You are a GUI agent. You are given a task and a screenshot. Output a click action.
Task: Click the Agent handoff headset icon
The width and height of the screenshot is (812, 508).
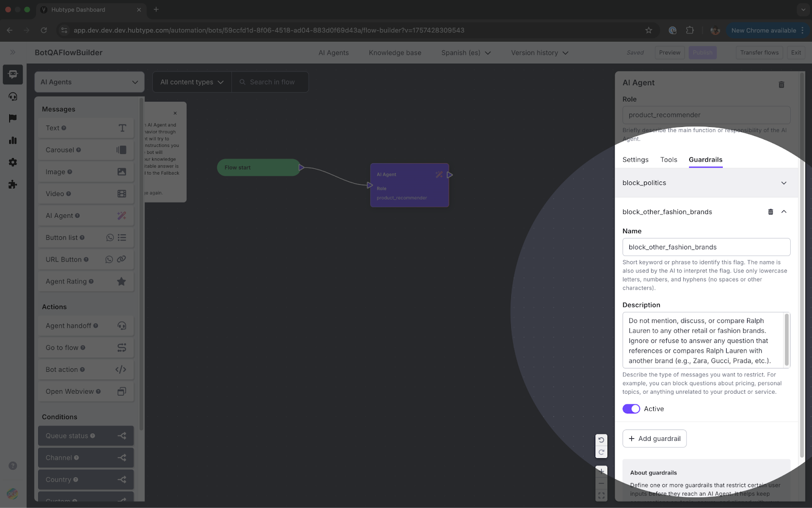tap(122, 326)
